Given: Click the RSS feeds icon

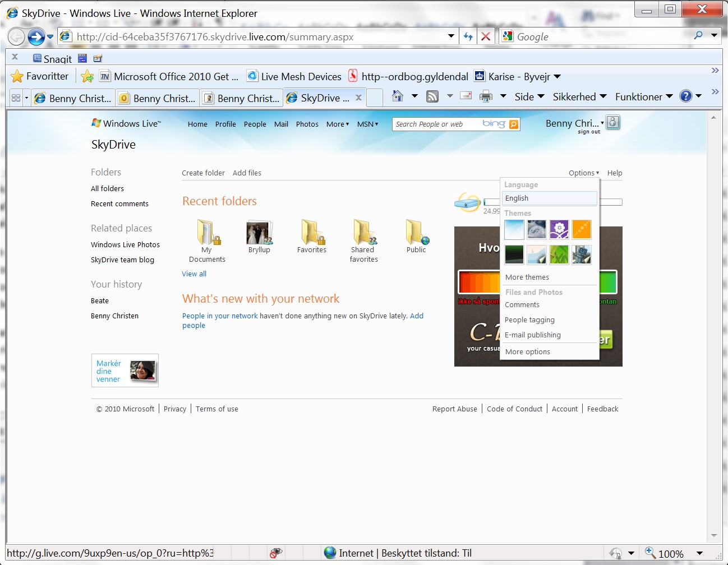Looking at the screenshot, I should tap(432, 96).
